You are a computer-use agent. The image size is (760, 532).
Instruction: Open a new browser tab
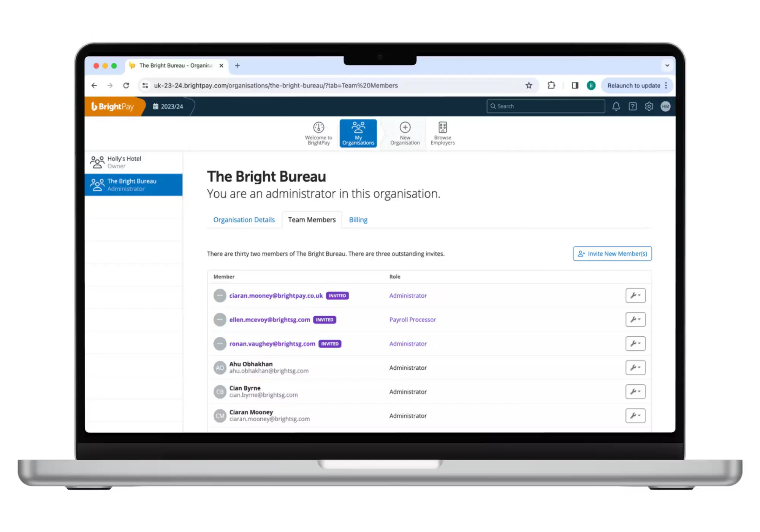pos(237,65)
